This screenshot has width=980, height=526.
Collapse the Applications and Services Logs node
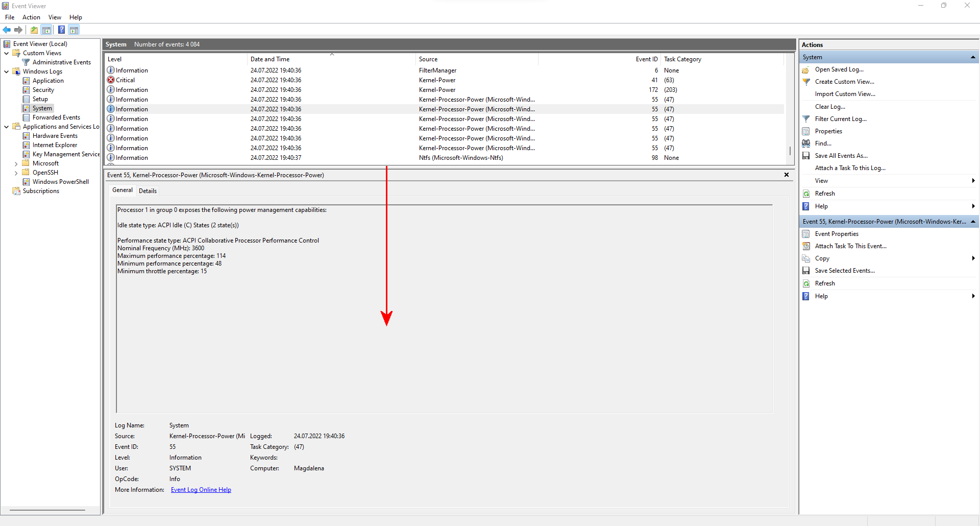click(x=6, y=127)
